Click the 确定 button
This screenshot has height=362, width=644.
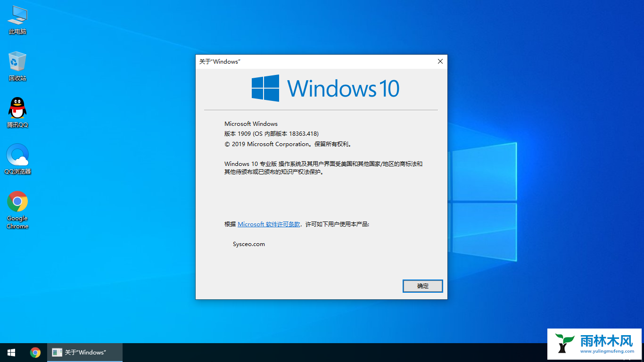tap(423, 286)
